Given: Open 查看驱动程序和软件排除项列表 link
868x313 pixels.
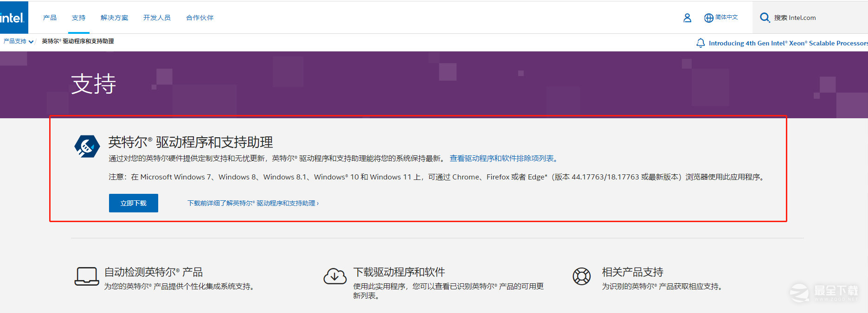Looking at the screenshot, I should coord(503,159).
